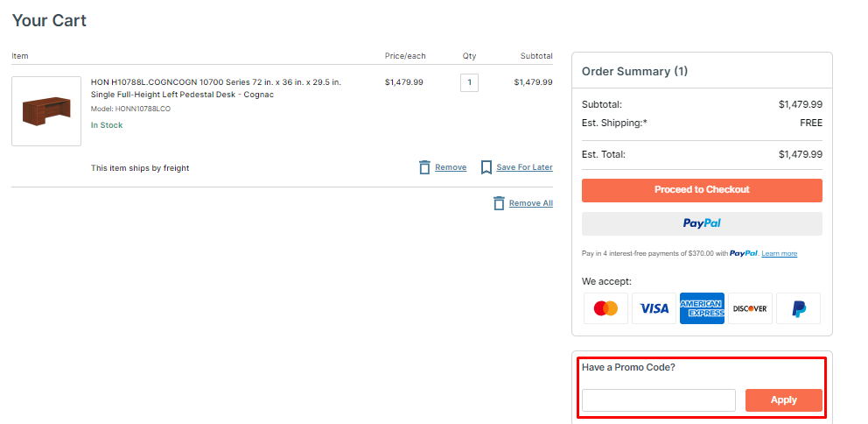
Task: Click the $1,479.99 price under Price/each
Action: tap(404, 82)
